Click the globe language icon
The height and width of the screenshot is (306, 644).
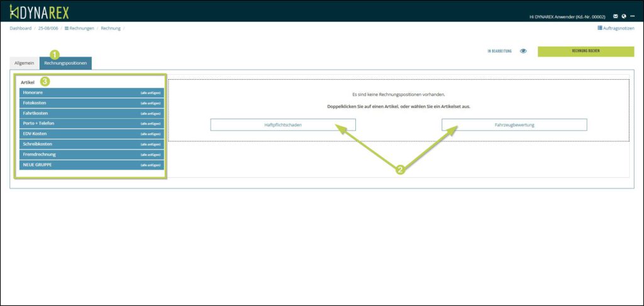(624, 16)
